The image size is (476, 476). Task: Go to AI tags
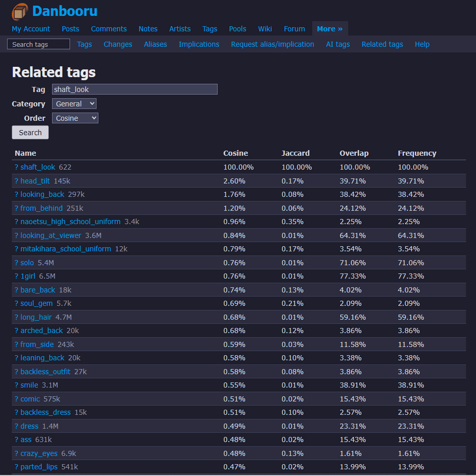click(x=338, y=44)
